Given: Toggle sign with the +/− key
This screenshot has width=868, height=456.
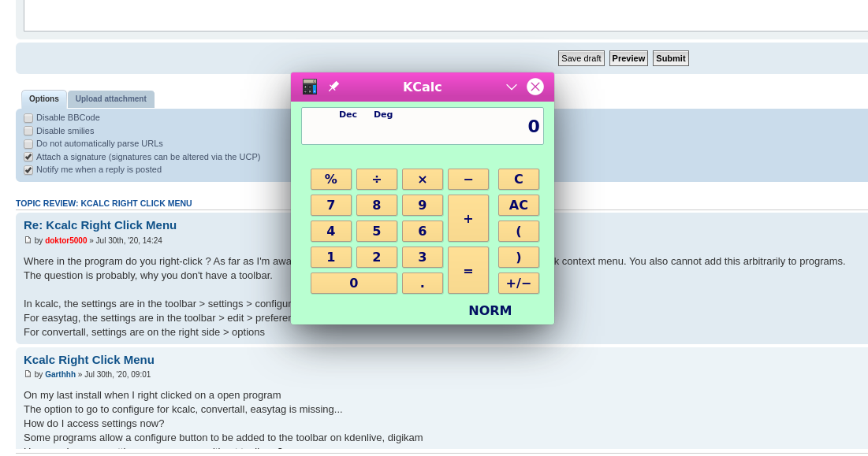Looking at the screenshot, I should (519, 283).
